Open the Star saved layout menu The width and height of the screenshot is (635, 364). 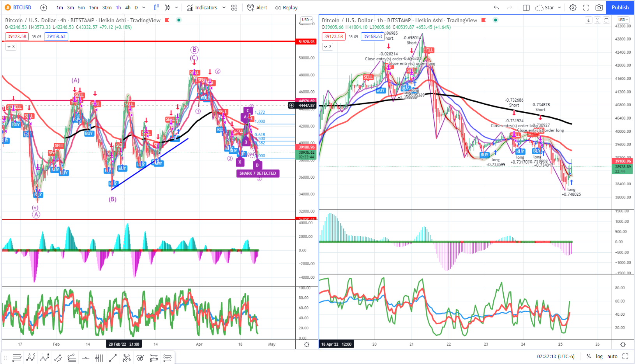[x=545, y=7]
